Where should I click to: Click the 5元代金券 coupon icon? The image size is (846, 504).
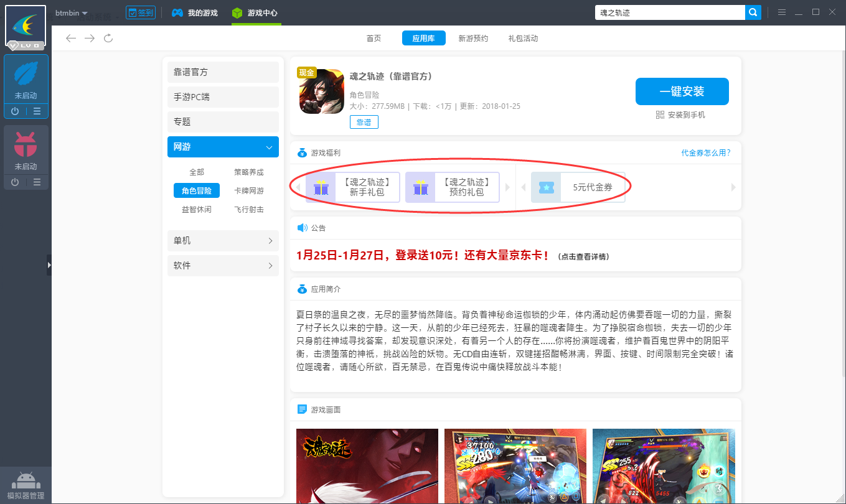pos(547,187)
